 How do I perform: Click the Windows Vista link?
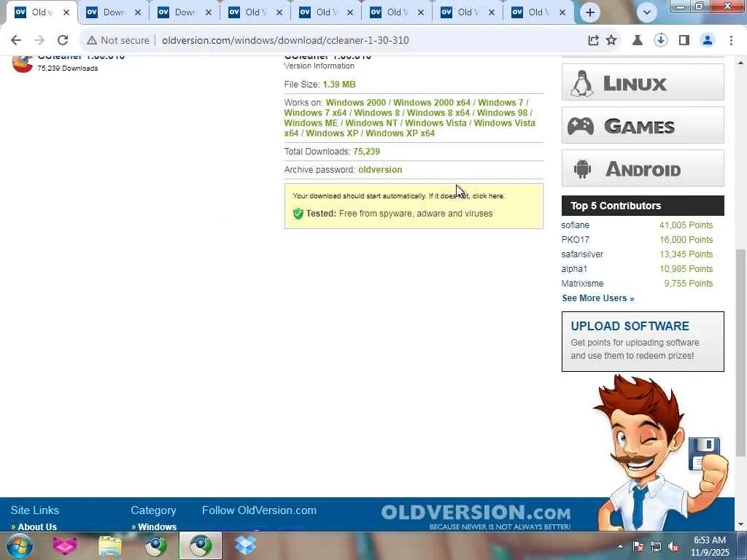(x=436, y=122)
